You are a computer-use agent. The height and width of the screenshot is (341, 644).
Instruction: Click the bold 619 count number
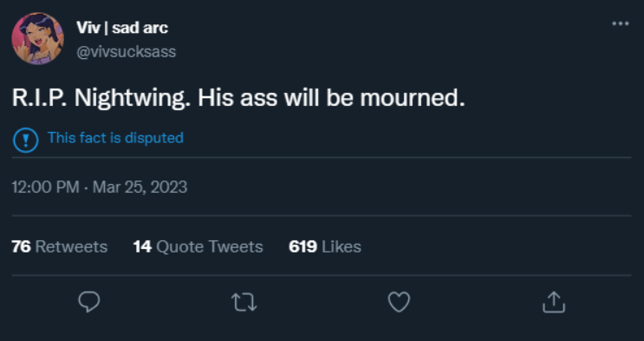click(x=302, y=246)
